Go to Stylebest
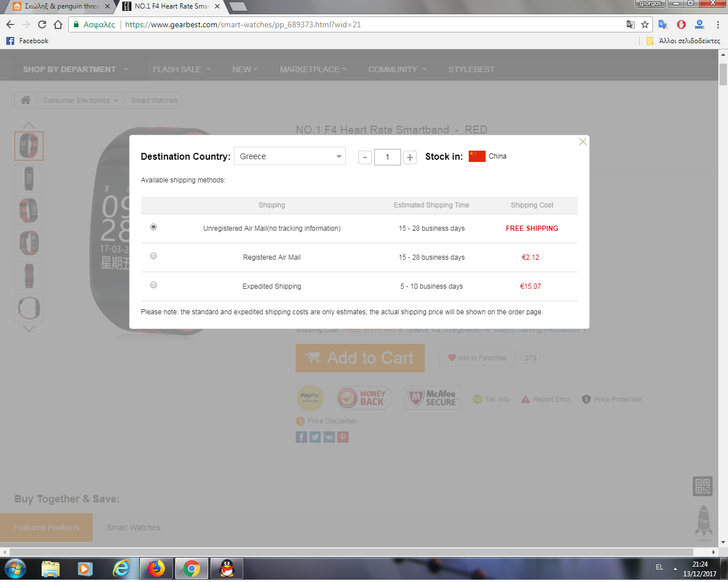Screen dimensions: 728x582 (471, 69)
